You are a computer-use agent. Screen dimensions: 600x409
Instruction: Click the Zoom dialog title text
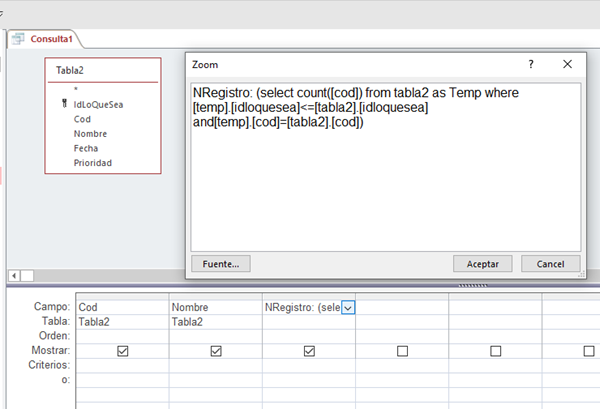[x=205, y=65]
